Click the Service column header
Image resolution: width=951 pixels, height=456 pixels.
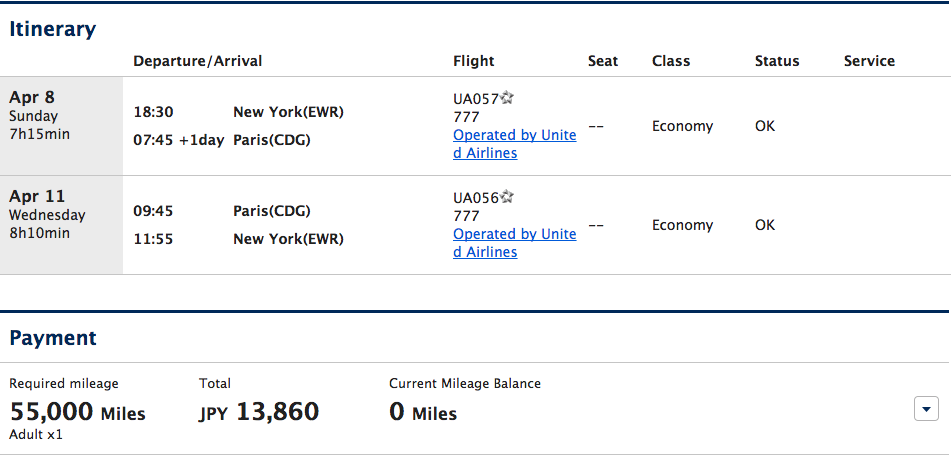coord(869,61)
